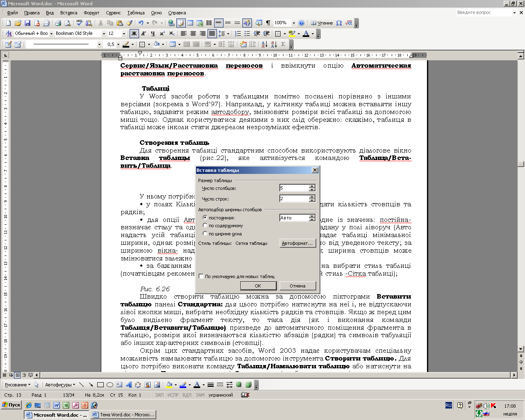
Task: Open the Пуск start button
Action: 11,405
